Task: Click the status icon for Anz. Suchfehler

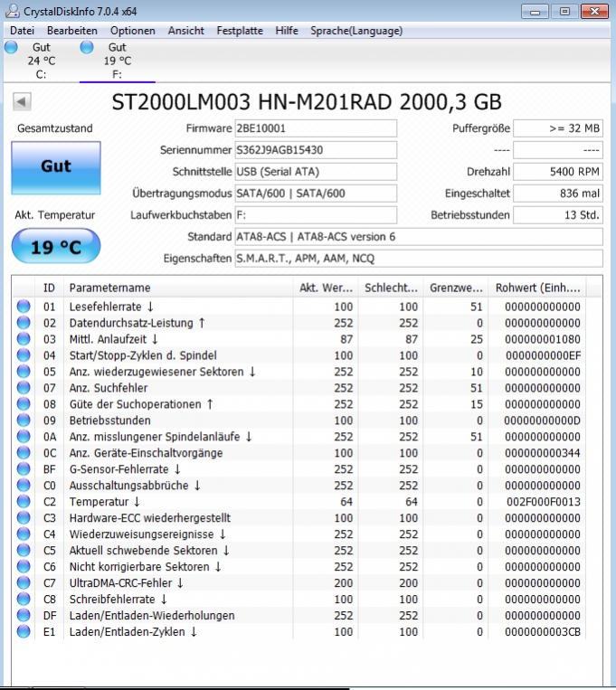Action: coord(24,388)
